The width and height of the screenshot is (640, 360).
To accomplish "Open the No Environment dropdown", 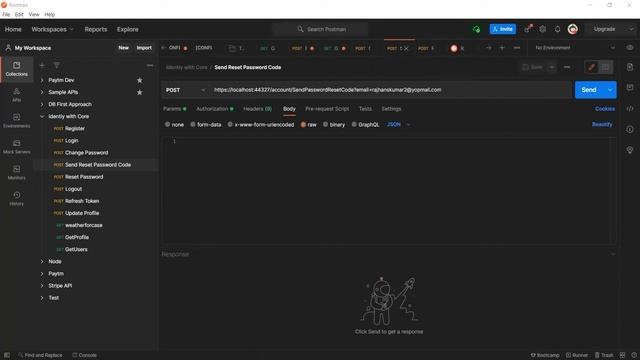I will click(575, 48).
